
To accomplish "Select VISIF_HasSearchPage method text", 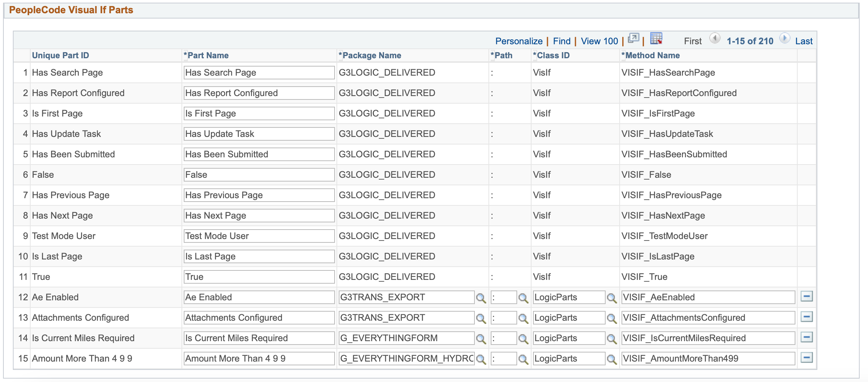I will pyautogui.click(x=668, y=73).
